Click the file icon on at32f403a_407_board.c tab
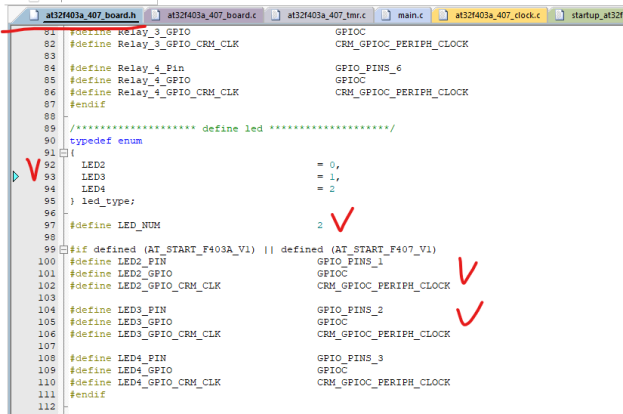This screenshot has height=414, width=623. click(x=156, y=16)
